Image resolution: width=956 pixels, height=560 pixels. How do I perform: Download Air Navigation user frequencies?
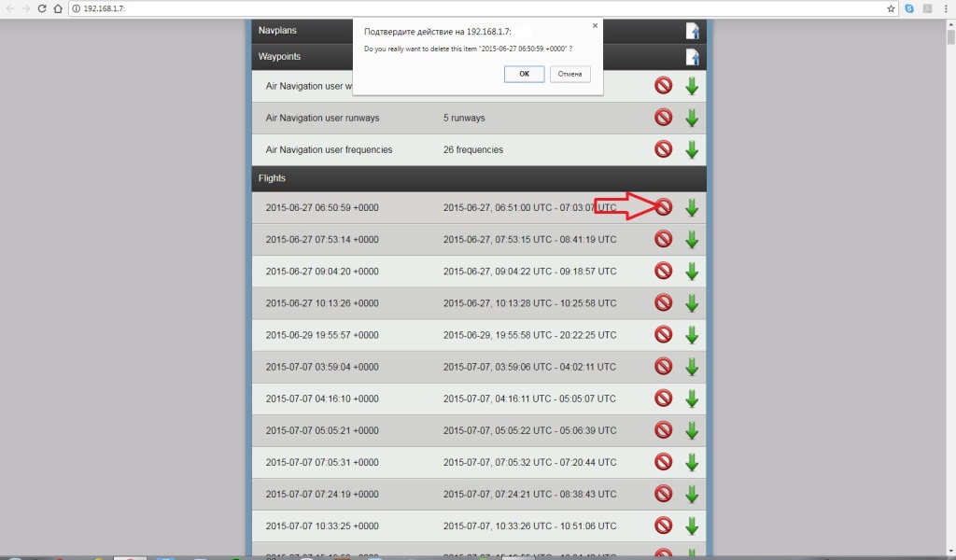tap(692, 149)
